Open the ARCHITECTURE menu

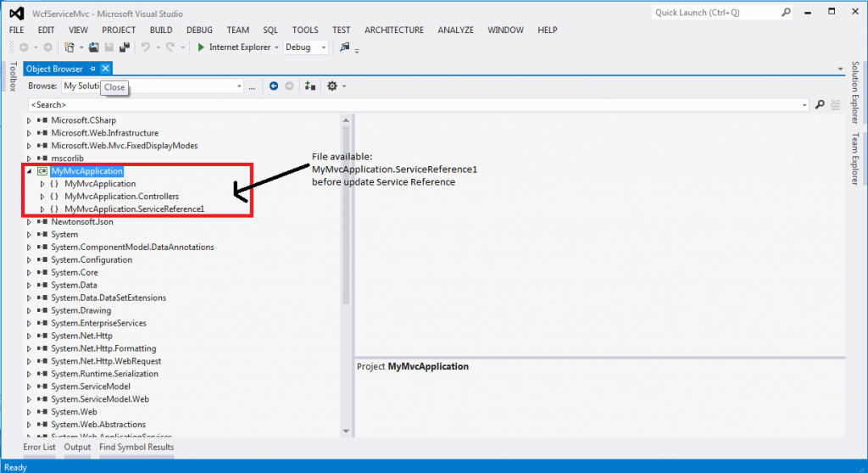(x=394, y=30)
